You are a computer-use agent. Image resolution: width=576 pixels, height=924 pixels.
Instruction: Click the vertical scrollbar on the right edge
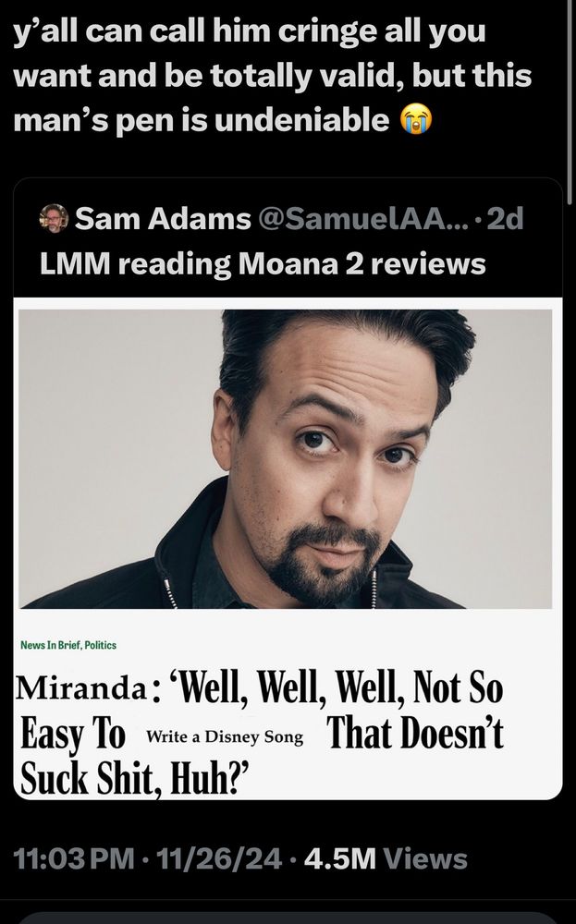(x=569, y=102)
